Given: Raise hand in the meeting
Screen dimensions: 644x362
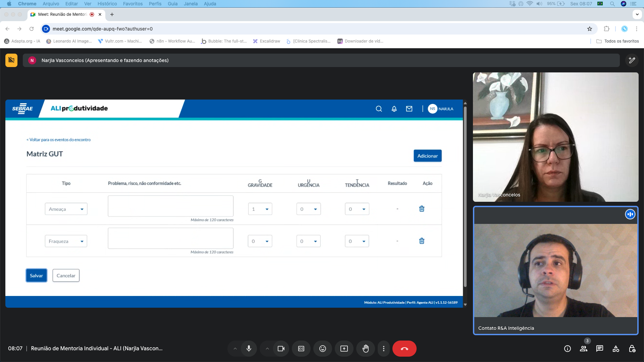Looking at the screenshot, I should click(x=365, y=349).
